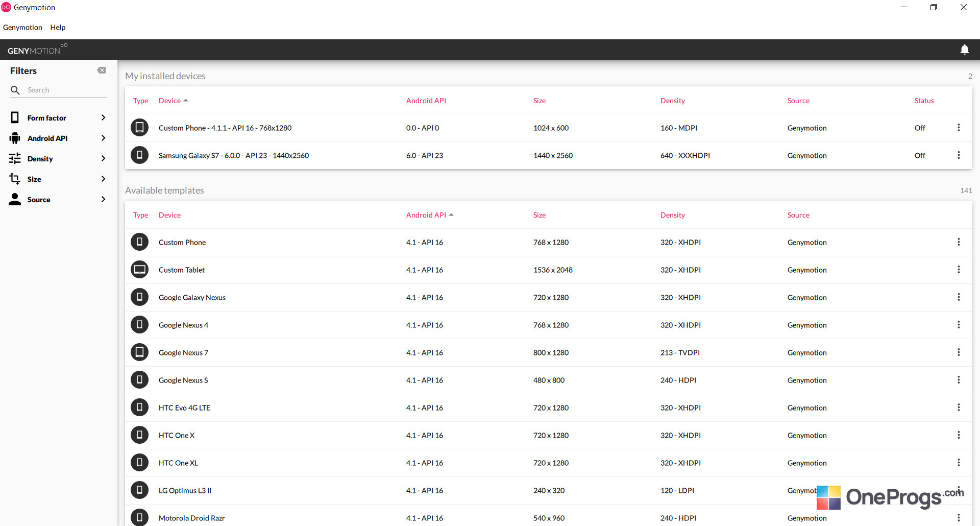Open more options for Google Galaxy Nexus
The image size is (980, 526).
(959, 297)
